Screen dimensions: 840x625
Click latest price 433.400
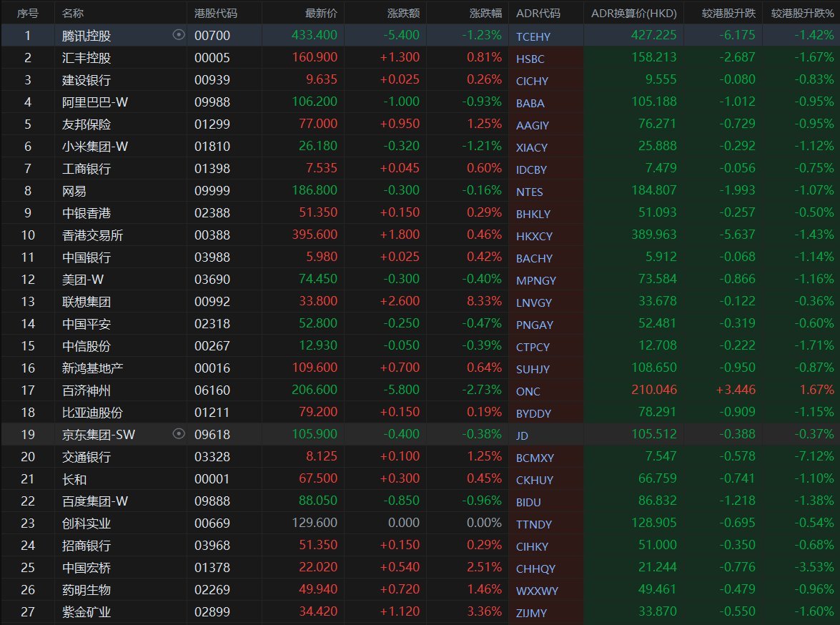pos(315,35)
